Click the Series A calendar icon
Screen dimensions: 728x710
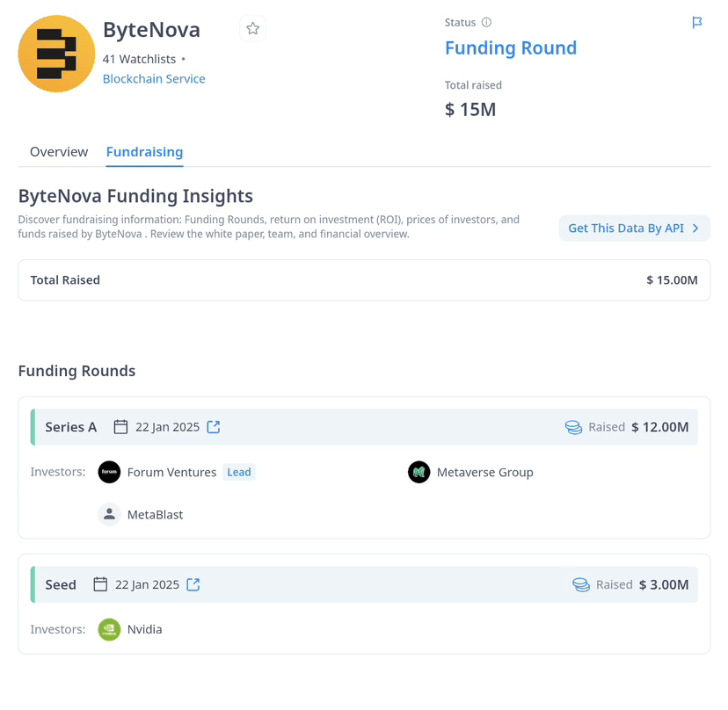(120, 427)
